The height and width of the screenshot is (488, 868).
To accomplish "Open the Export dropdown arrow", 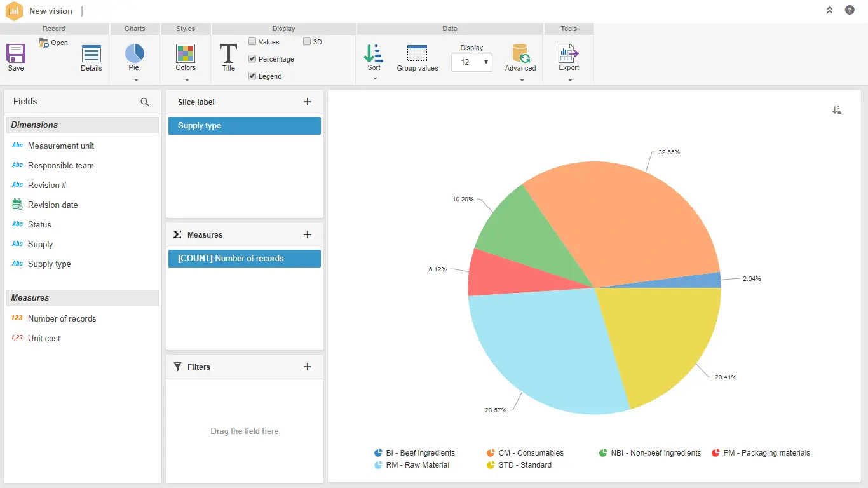I will pos(569,80).
